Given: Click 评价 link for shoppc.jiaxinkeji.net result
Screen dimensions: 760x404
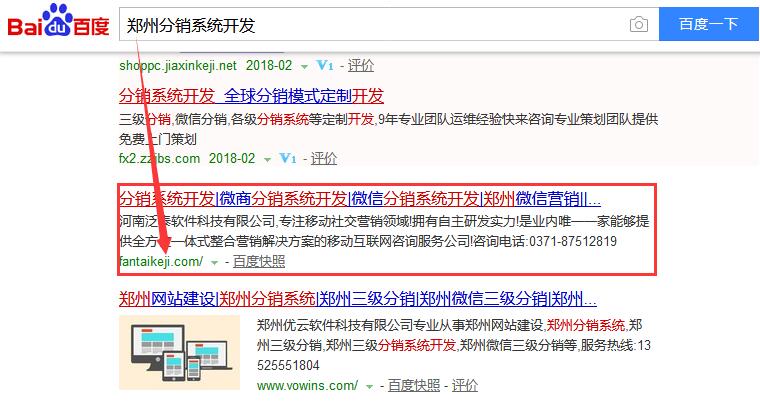Looking at the screenshot, I should click(x=360, y=66).
